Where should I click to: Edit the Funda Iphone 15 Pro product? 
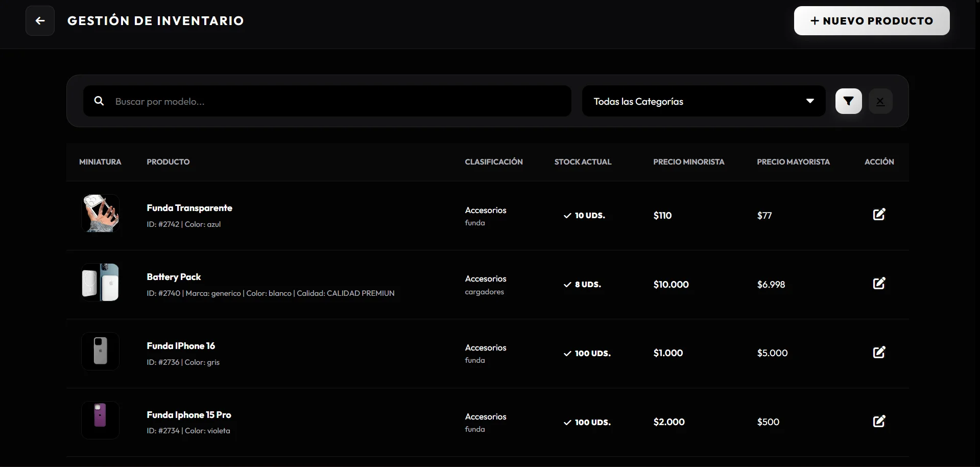coord(879,422)
